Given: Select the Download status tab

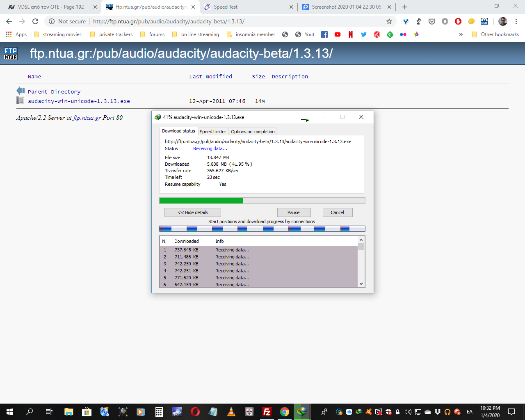Looking at the screenshot, I should coord(178,131).
